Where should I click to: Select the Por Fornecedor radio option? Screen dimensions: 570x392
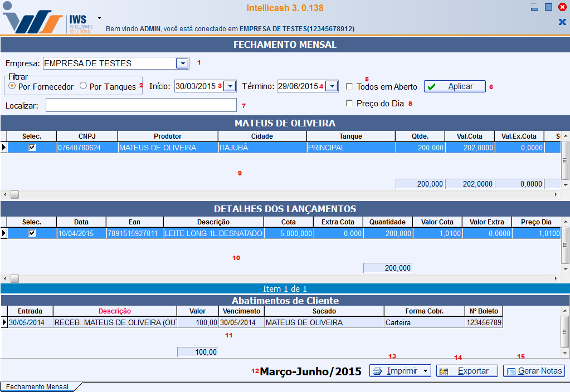[12, 86]
